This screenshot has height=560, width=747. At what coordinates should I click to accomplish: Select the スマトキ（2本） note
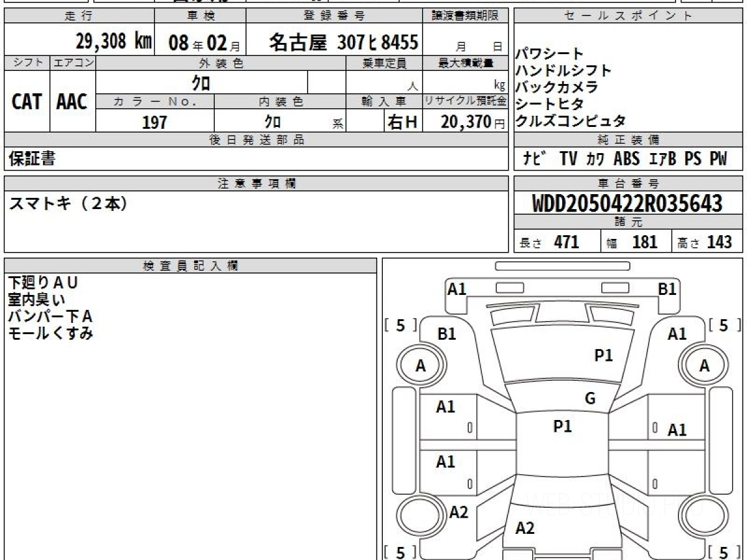(x=68, y=203)
